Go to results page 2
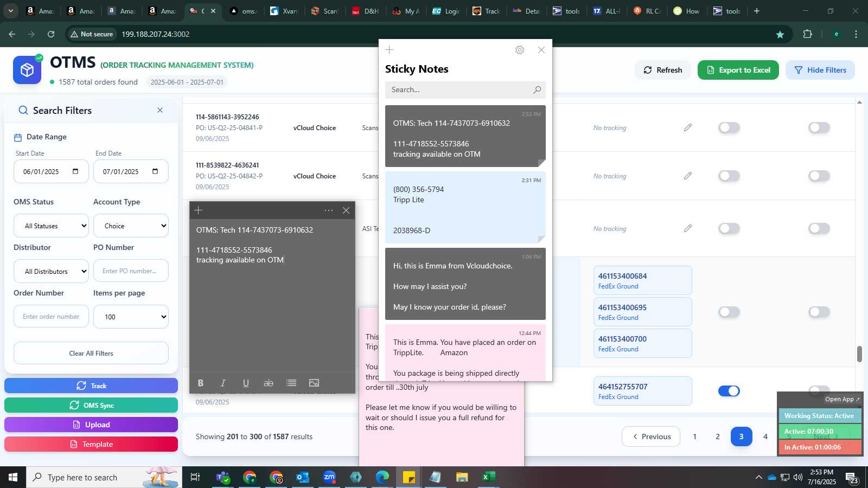868x488 pixels. tap(718, 436)
